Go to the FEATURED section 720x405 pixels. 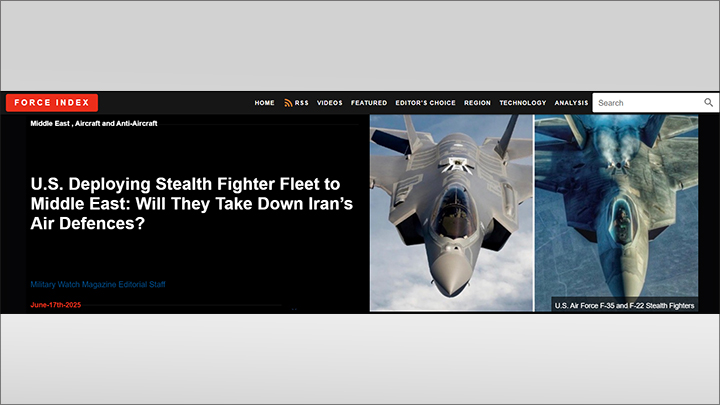point(369,103)
